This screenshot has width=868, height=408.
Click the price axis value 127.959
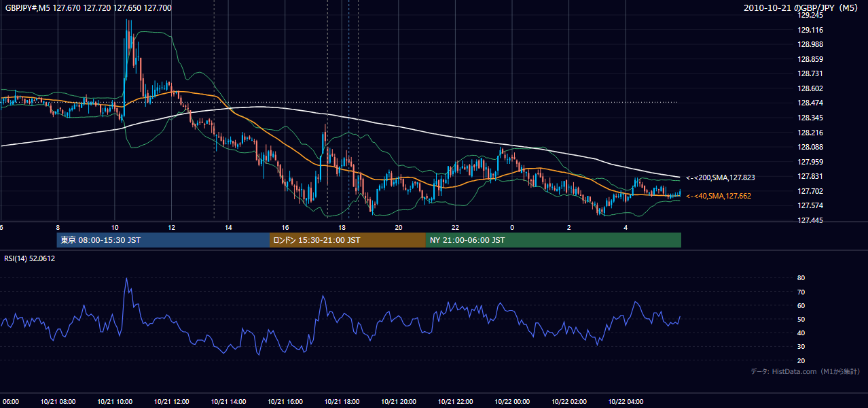point(810,162)
